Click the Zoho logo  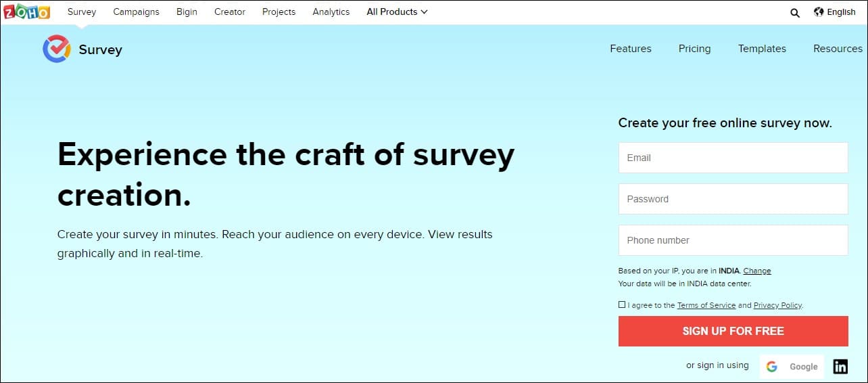26,12
